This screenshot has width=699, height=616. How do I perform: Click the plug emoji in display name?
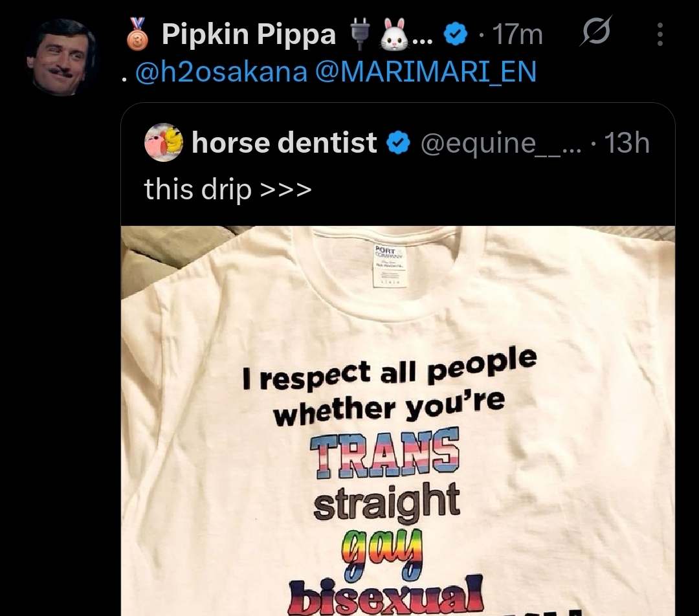click(x=359, y=33)
